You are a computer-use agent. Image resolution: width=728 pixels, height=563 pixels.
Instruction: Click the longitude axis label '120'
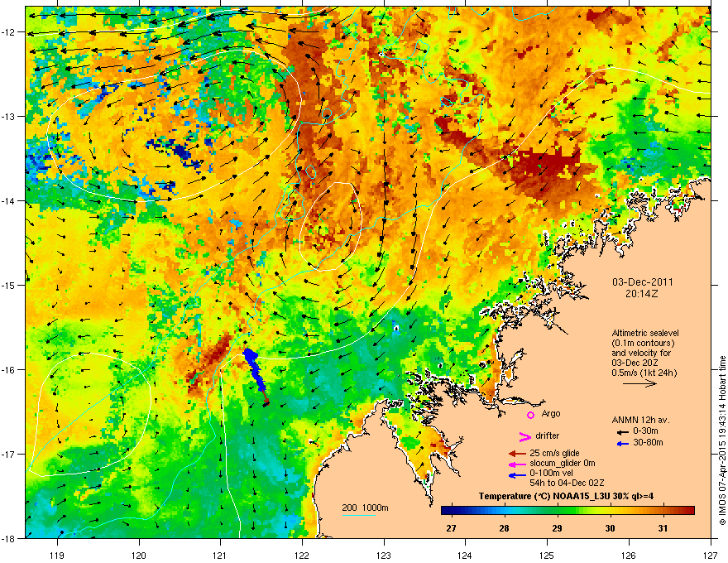139,555
